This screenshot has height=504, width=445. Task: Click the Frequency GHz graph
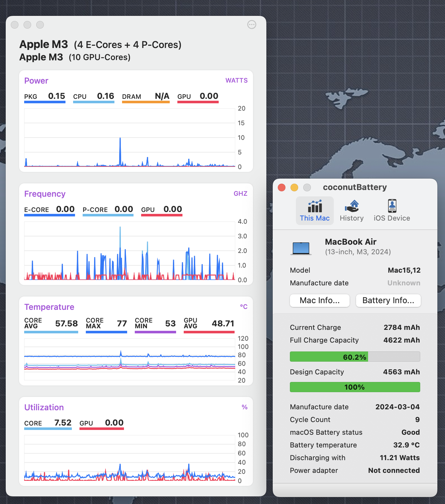tap(130, 251)
